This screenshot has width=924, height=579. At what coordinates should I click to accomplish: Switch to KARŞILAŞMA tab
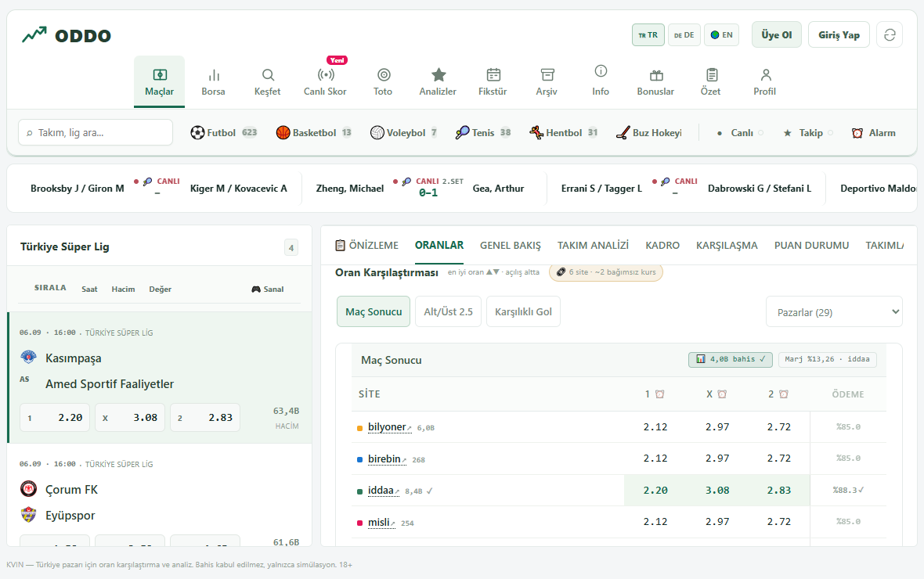pos(727,245)
